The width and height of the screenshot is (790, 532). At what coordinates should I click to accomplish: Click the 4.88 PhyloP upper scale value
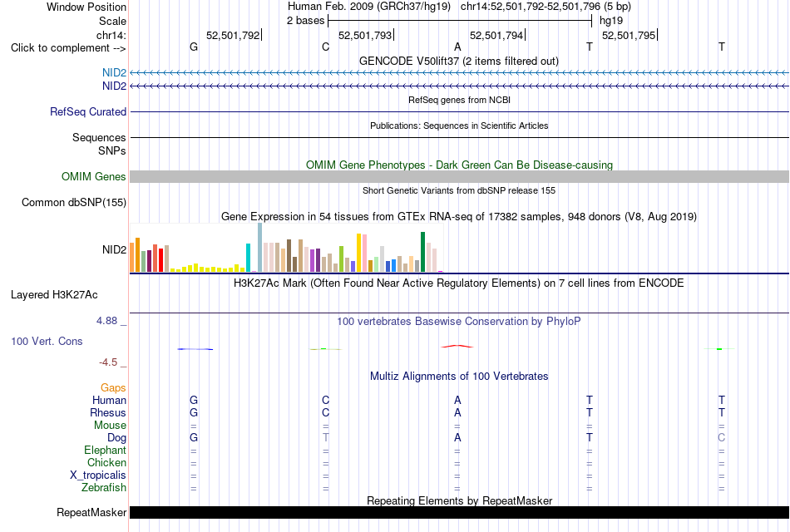tap(106, 321)
